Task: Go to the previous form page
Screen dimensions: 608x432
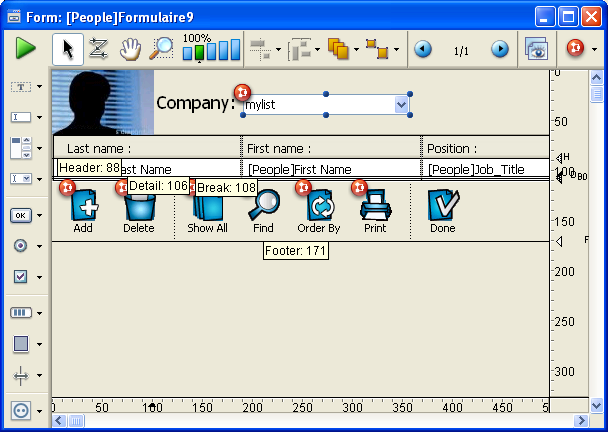Action: click(423, 49)
